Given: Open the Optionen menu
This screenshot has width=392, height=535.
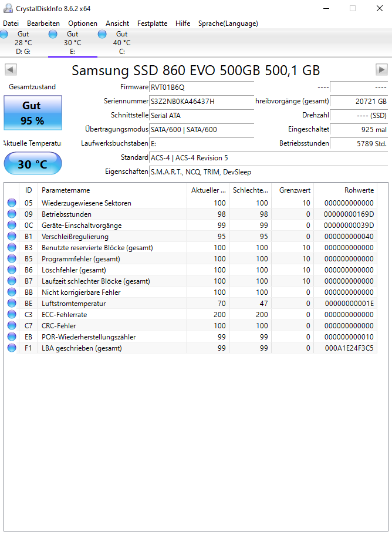Looking at the screenshot, I should point(83,23).
